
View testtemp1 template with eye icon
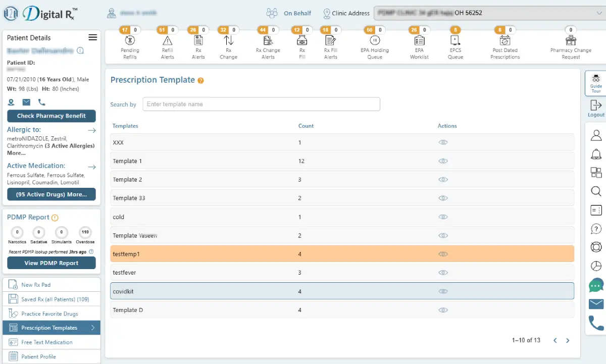pyautogui.click(x=443, y=254)
